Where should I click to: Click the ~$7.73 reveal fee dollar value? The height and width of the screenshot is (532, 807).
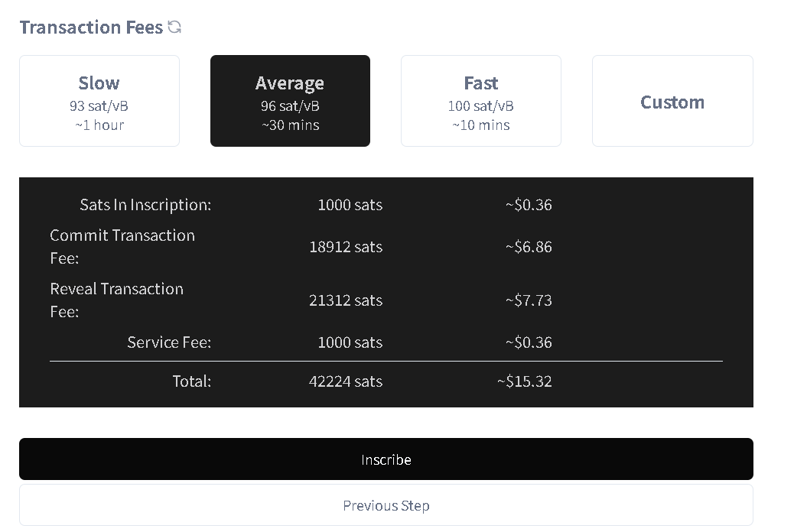coord(528,300)
